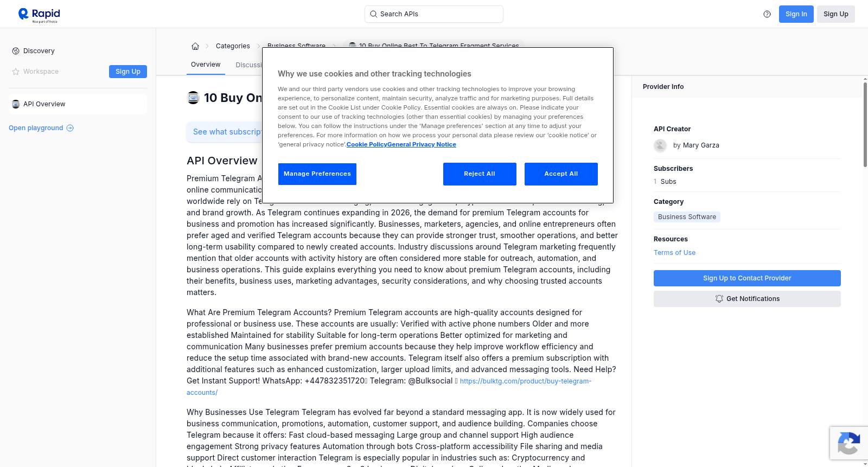Screen dimensions: 868x467
Task: Open the help question mark icon
Action: [x=767, y=14]
